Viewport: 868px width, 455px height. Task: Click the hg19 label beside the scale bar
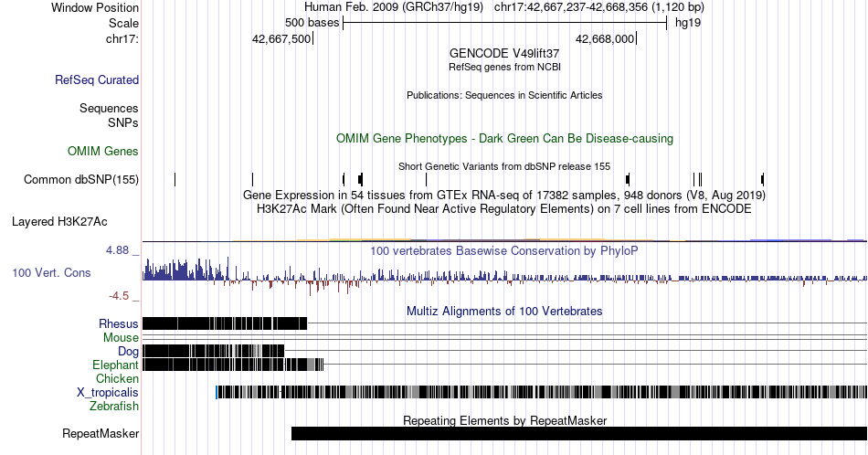tap(688, 23)
